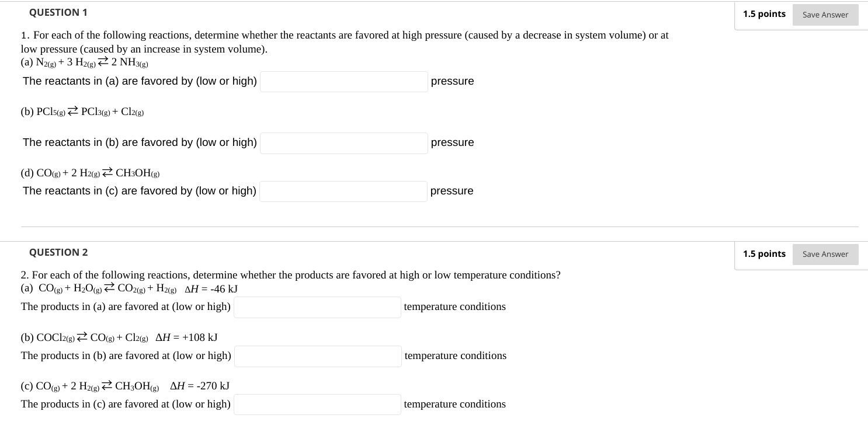Click the Save Answer button for Question 1
This screenshot has height=439, width=868.
[825, 15]
